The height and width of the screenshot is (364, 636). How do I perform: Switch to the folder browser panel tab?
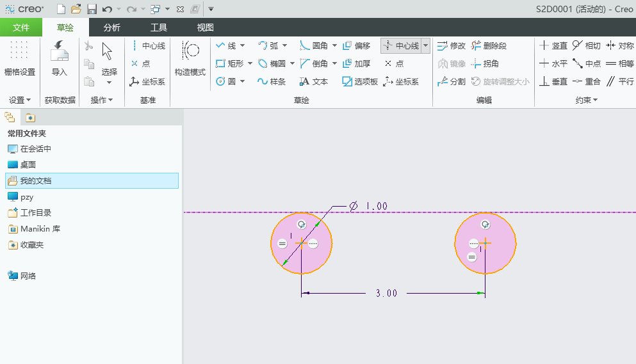10,118
